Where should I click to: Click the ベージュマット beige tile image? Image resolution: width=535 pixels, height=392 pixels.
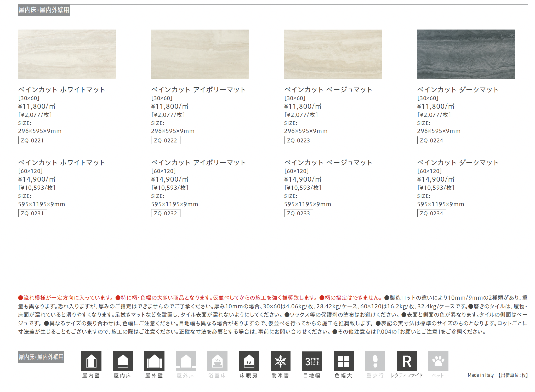coord(333,54)
